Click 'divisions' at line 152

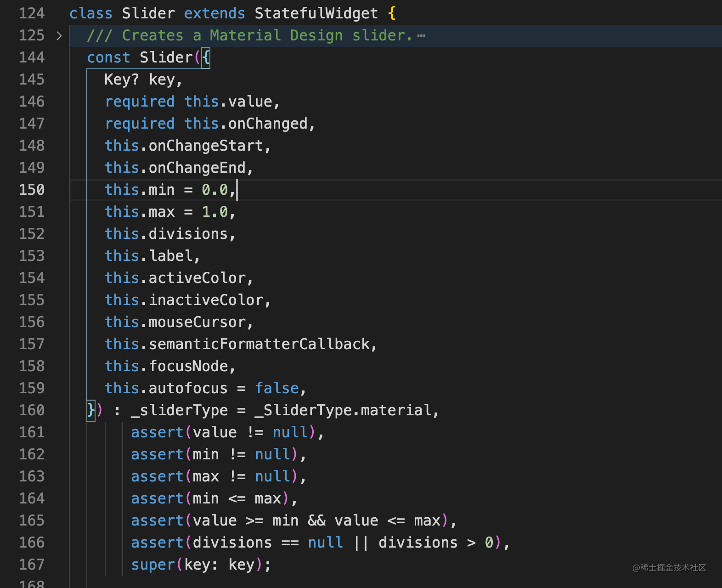tap(188, 234)
